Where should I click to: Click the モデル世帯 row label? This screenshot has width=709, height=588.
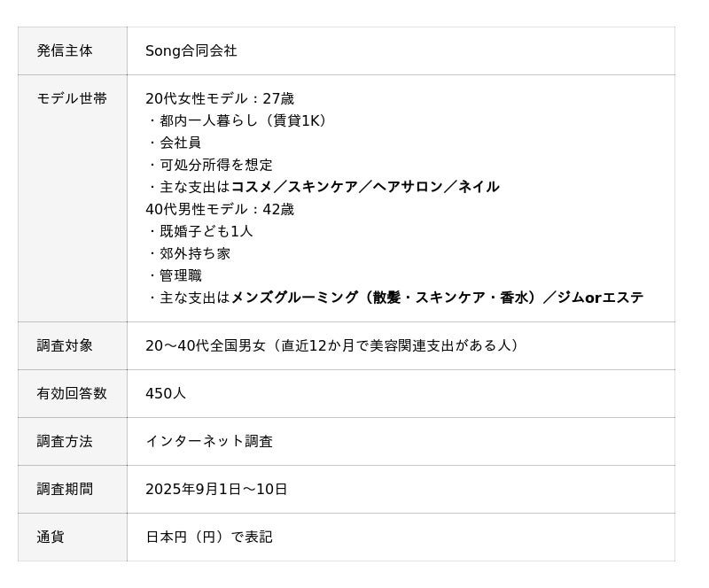click(x=72, y=99)
